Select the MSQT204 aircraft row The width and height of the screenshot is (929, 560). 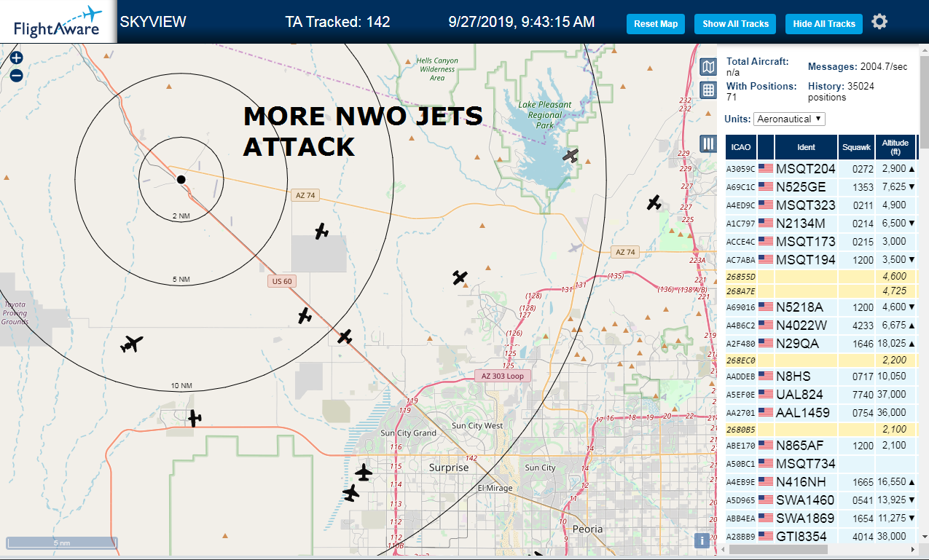click(x=821, y=169)
